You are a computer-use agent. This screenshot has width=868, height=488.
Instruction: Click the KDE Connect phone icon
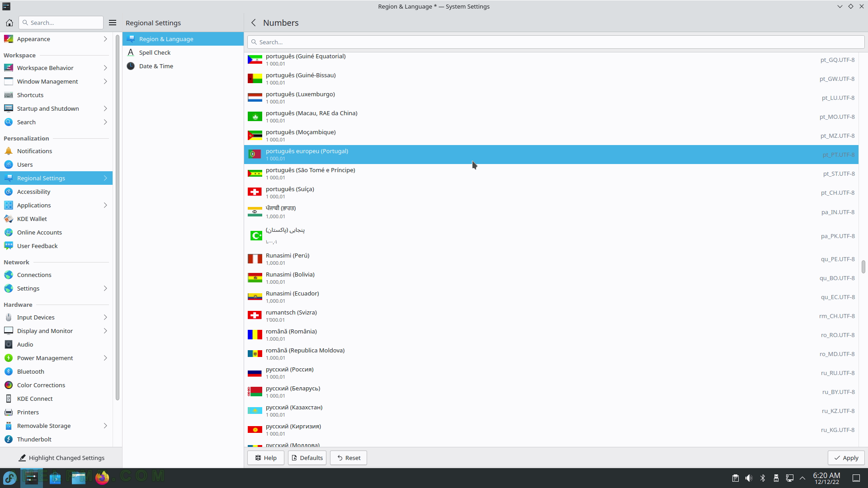click(x=9, y=399)
